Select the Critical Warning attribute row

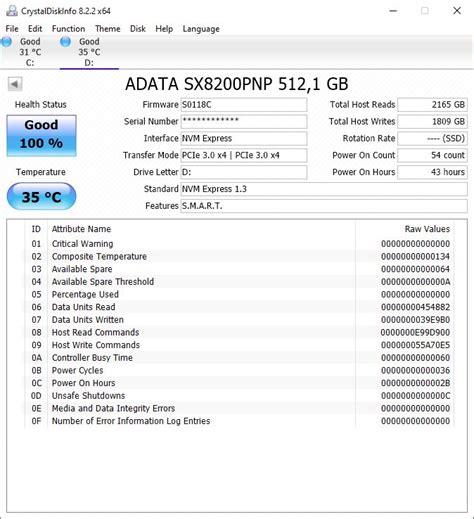click(x=239, y=244)
